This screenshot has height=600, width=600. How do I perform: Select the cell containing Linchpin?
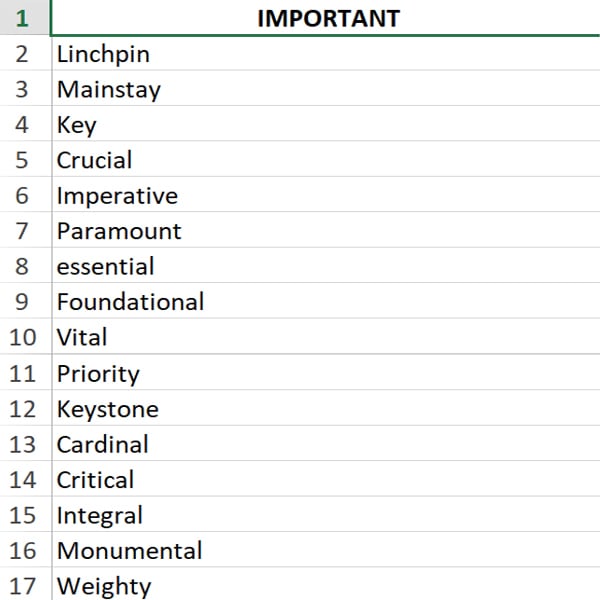(326, 53)
